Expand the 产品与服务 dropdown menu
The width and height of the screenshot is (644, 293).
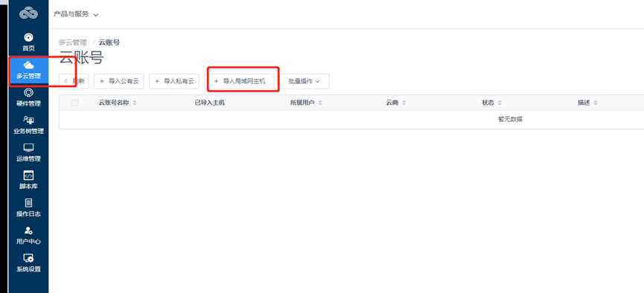pyautogui.click(x=76, y=14)
